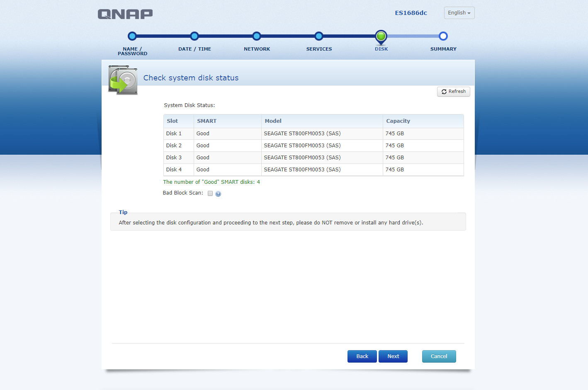Select the Disk 1 row
The width and height of the screenshot is (588, 390).
313,134
